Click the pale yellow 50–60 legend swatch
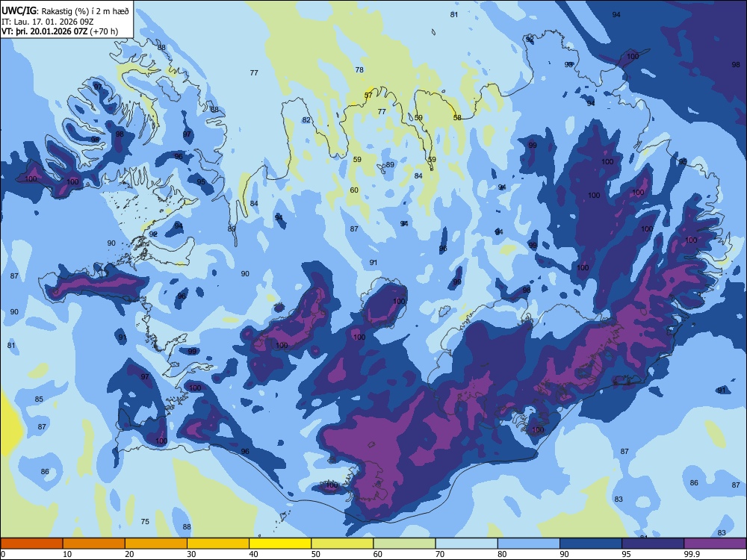Viewport: 747px width, 560px height. (342, 544)
